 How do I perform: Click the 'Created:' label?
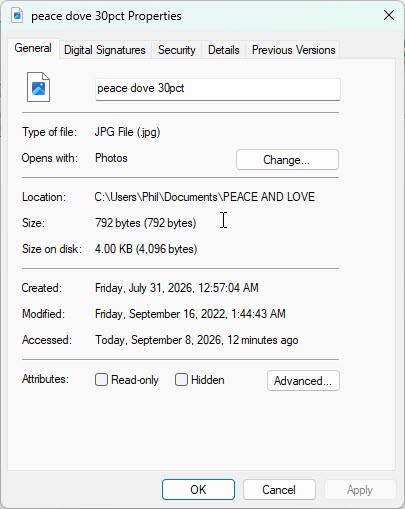pyautogui.click(x=42, y=288)
